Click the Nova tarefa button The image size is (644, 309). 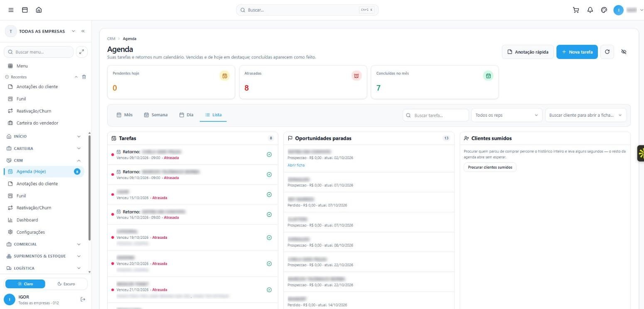point(577,52)
